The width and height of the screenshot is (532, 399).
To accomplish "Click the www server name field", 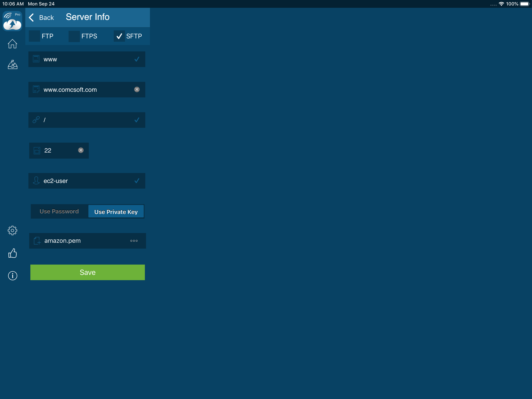I will pyautogui.click(x=87, y=59).
